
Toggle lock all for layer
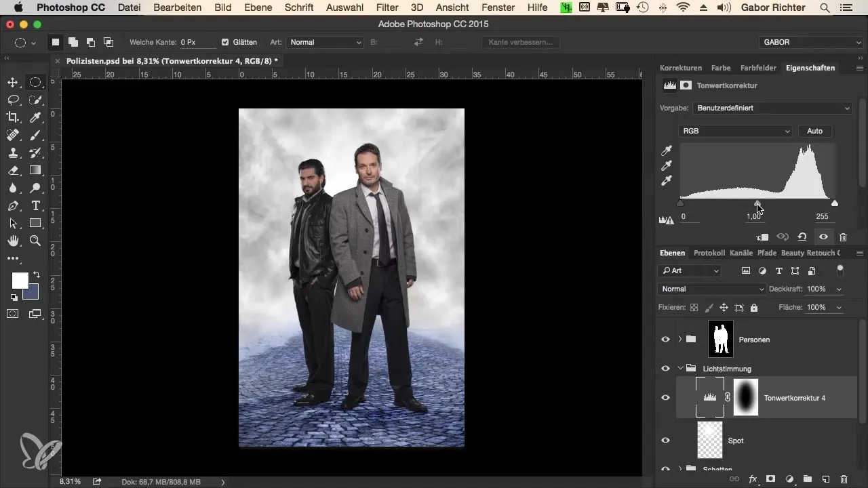point(754,307)
